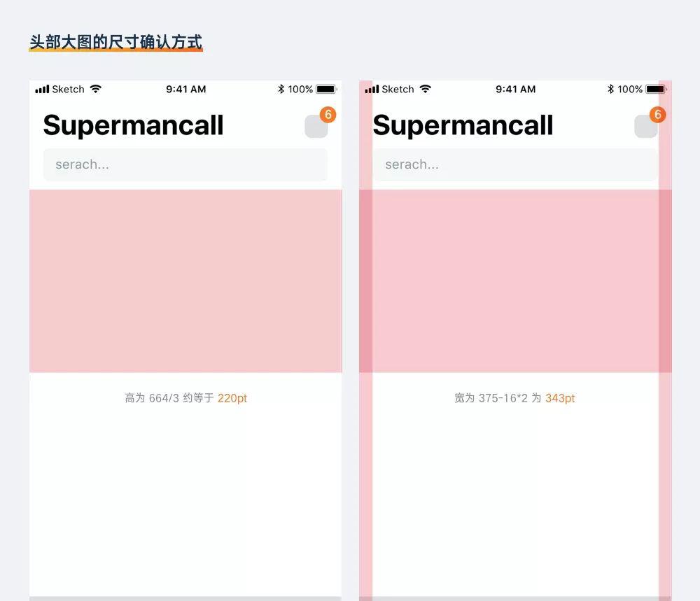The image size is (700, 601).
Task: Click the battery icon in right status bar
Action: click(657, 90)
